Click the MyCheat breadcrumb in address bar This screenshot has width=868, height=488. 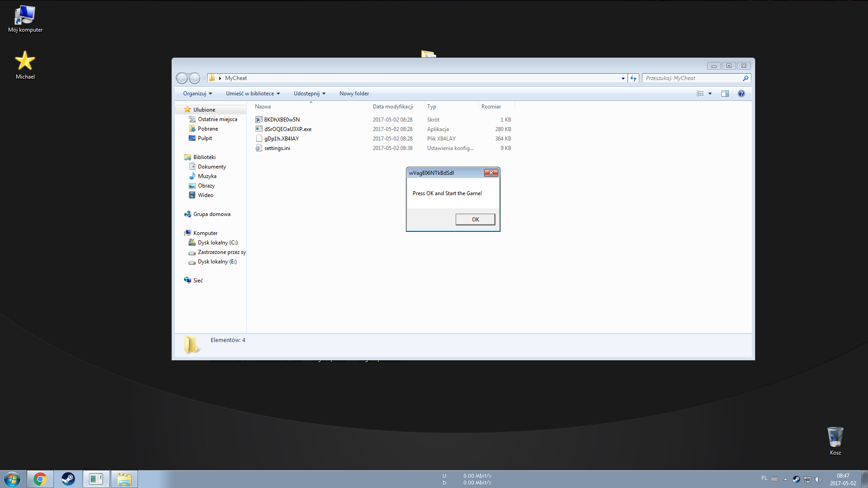click(x=236, y=78)
